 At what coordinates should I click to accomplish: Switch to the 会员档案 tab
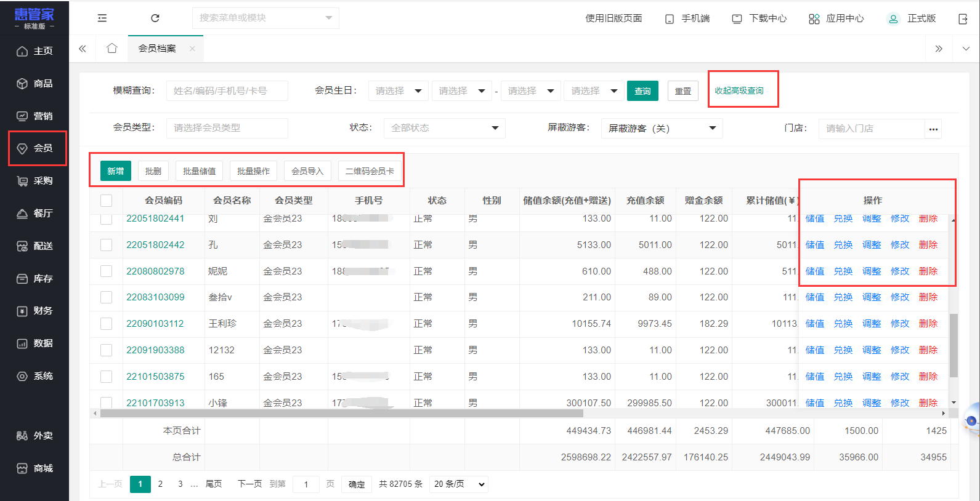point(157,49)
